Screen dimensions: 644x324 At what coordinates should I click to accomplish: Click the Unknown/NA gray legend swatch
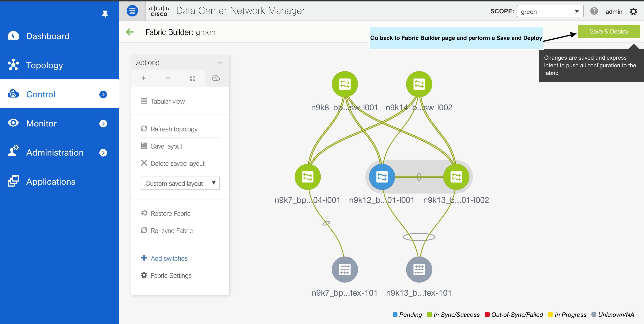tap(594, 314)
